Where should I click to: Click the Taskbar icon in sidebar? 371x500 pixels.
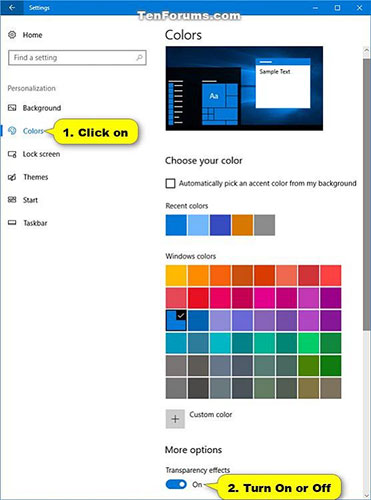pyautogui.click(x=12, y=223)
